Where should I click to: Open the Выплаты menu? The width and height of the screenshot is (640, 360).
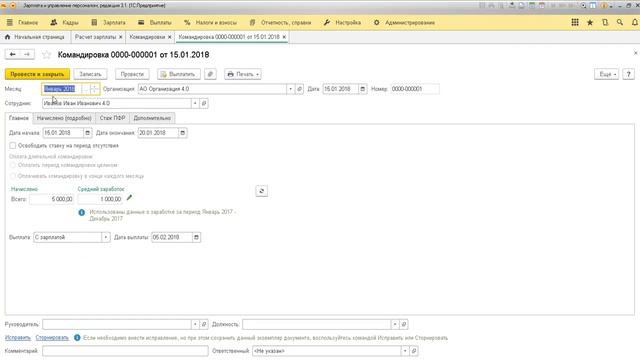[x=155, y=22]
